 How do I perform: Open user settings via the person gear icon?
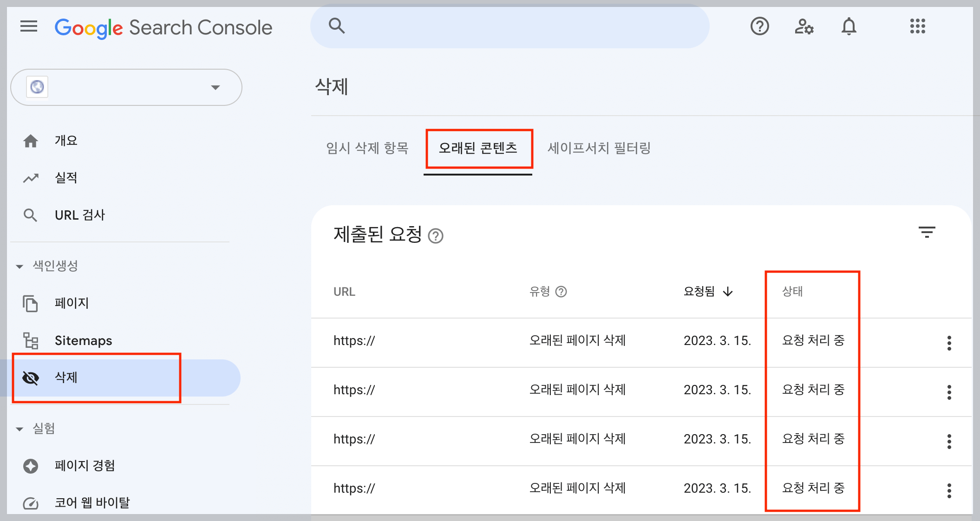point(804,26)
